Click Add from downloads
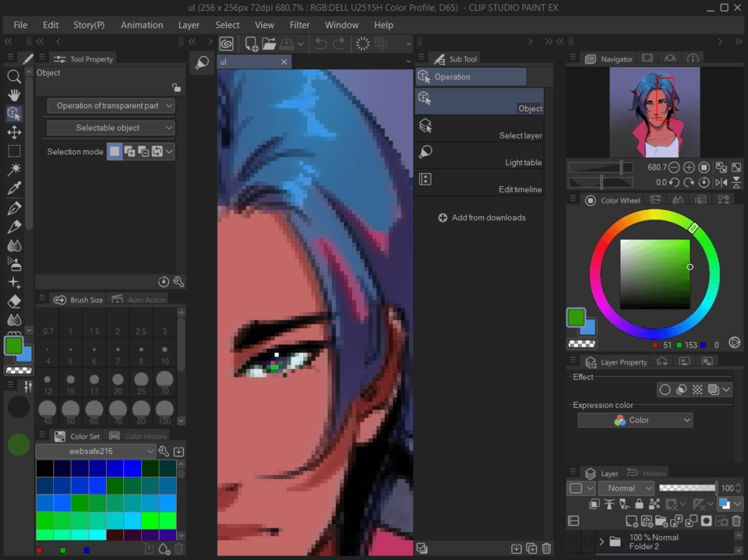 [481, 218]
